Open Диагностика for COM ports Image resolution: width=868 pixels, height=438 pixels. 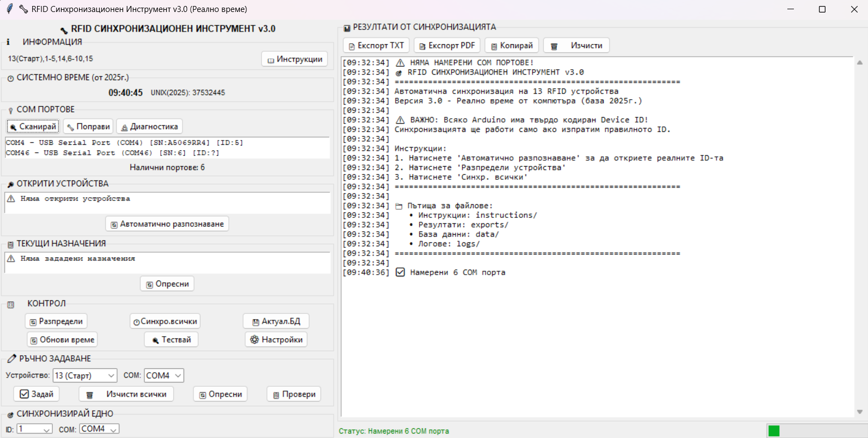coord(149,126)
